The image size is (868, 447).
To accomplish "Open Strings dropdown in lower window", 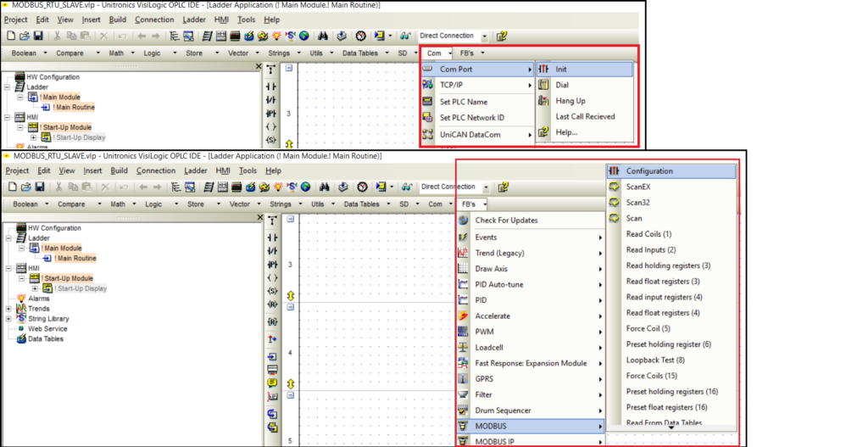I will [x=300, y=204].
